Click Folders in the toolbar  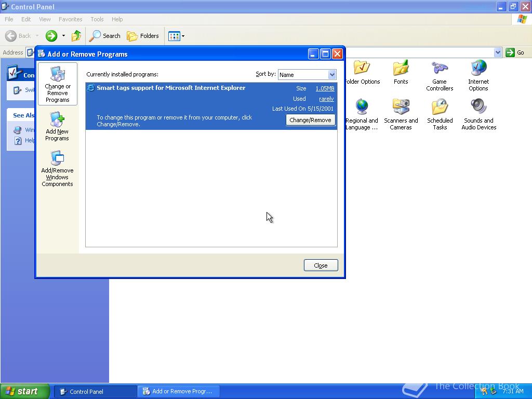coord(142,36)
